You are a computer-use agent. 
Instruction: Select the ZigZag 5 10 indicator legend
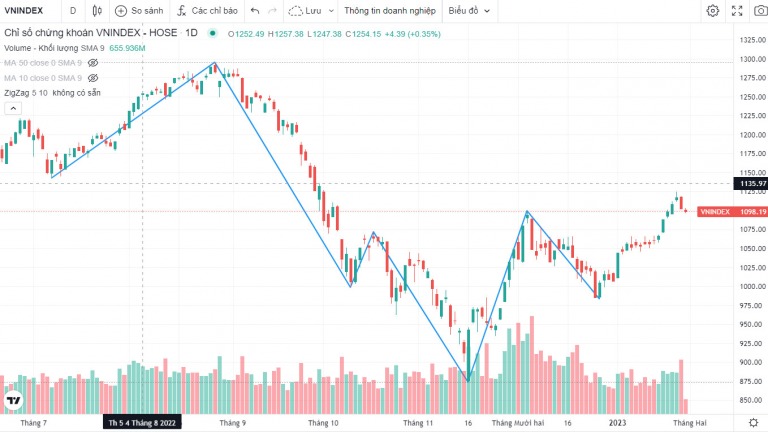point(26,93)
